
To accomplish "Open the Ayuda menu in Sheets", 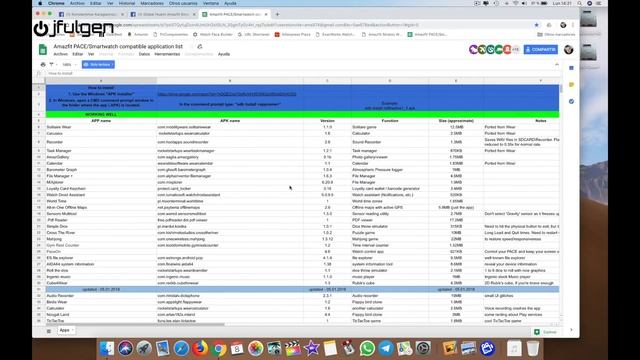I will 224,54.
